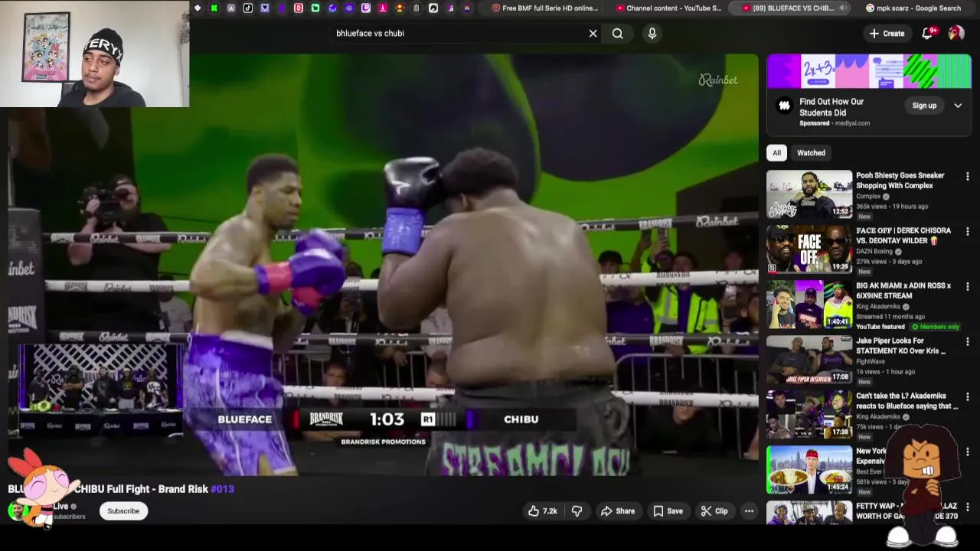The width and height of the screenshot is (980, 551).
Task: Switch to Free BMF full Serie tab
Action: (545, 8)
